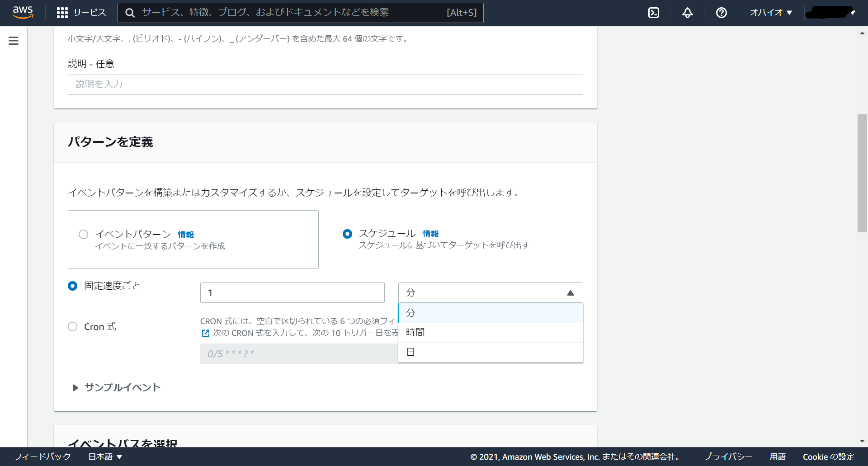The width and height of the screenshot is (868, 466).
Task: Select the スケジュール radio option
Action: pyautogui.click(x=347, y=234)
